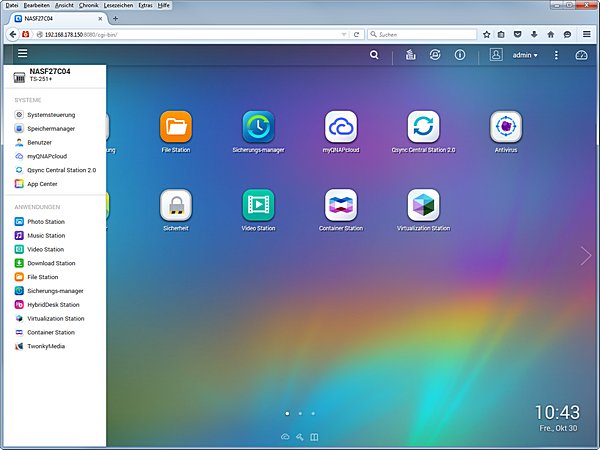
Task: Click the NASF27C04 device name header
Action: [50, 71]
